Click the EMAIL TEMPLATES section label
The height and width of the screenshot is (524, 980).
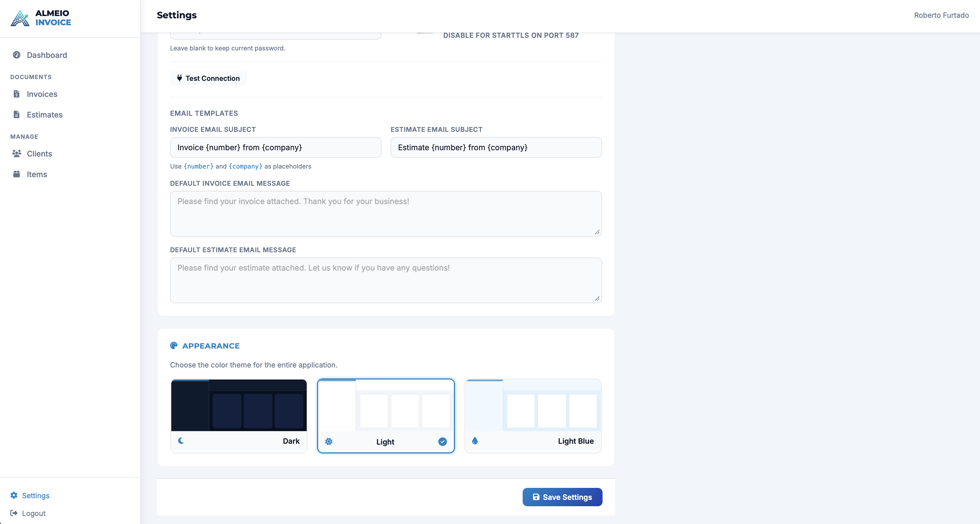click(204, 113)
